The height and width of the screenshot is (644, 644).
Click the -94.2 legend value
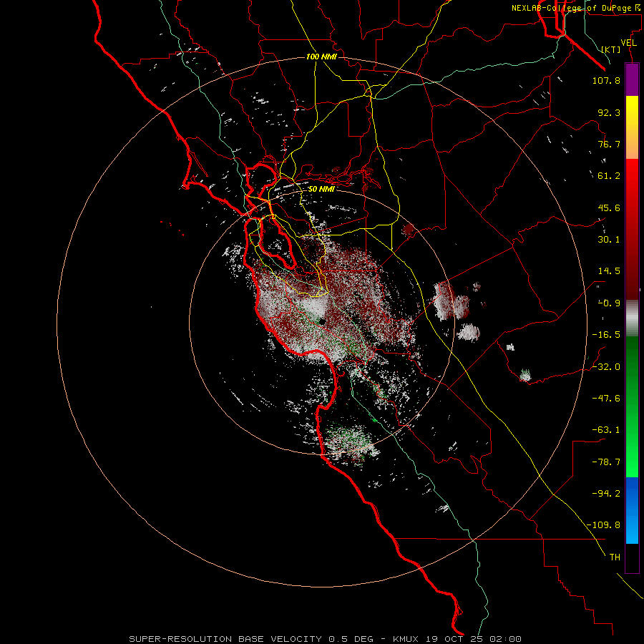pos(606,494)
